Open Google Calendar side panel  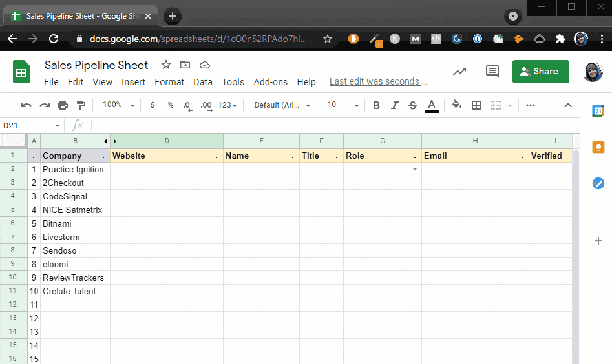tap(598, 111)
